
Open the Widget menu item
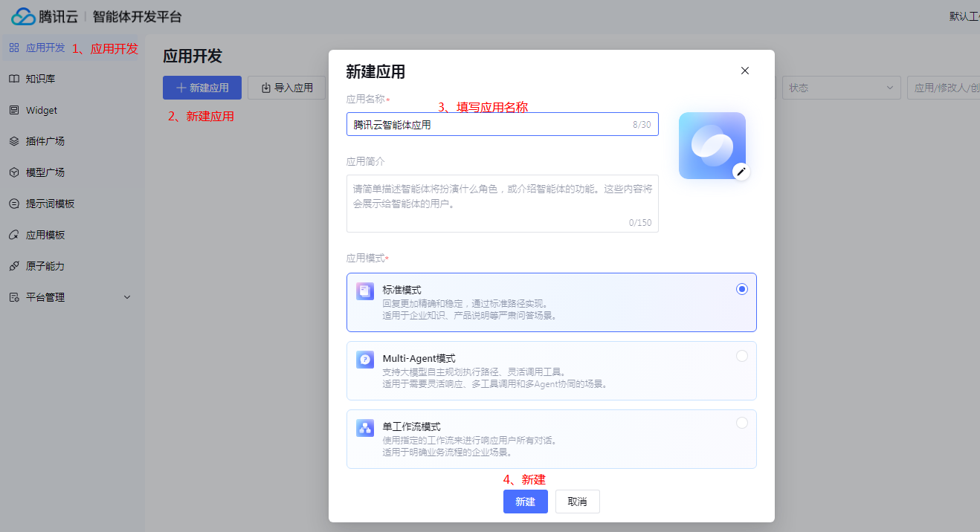(x=42, y=110)
